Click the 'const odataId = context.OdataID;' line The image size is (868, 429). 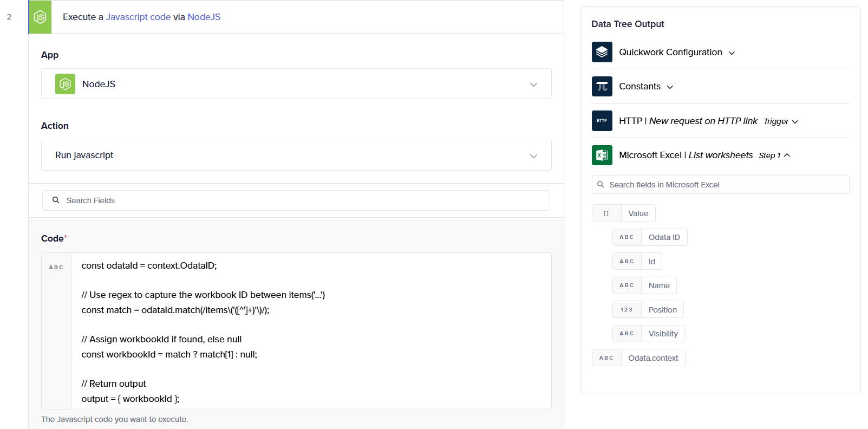(x=149, y=265)
